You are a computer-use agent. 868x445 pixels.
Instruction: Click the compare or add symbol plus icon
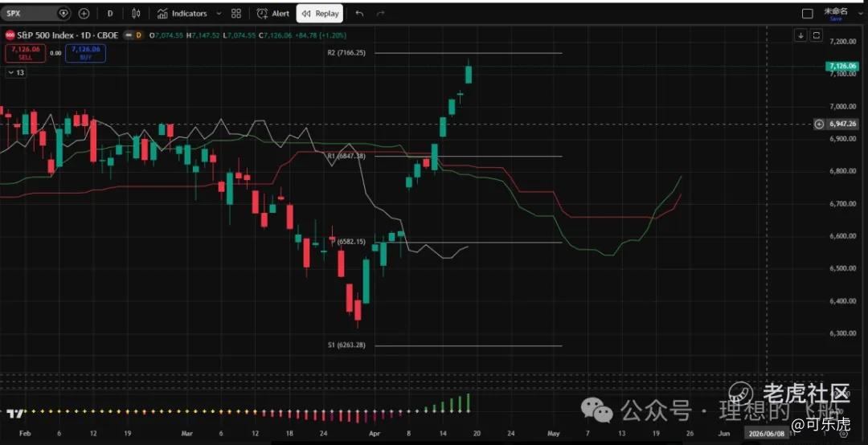click(x=84, y=14)
